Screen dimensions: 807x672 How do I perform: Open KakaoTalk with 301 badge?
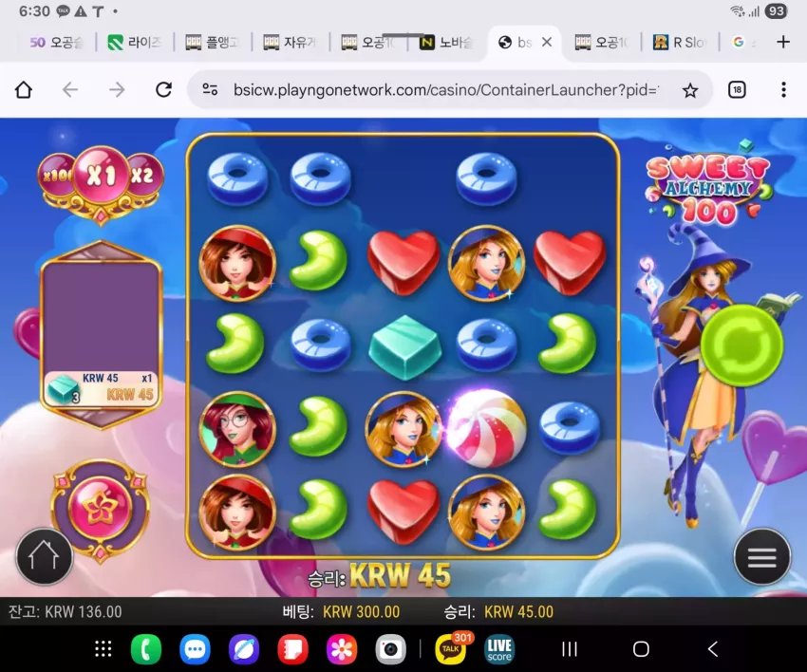(x=451, y=648)
